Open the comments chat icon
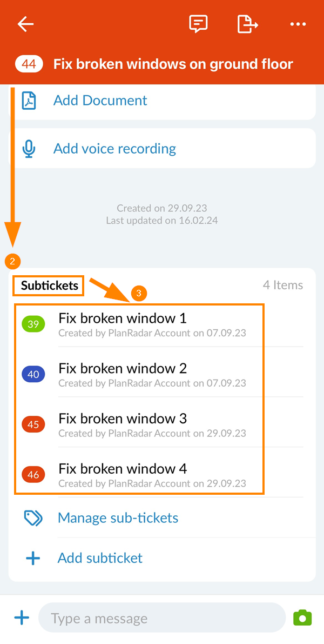This screenshot has width=324, height=644. 198,24
